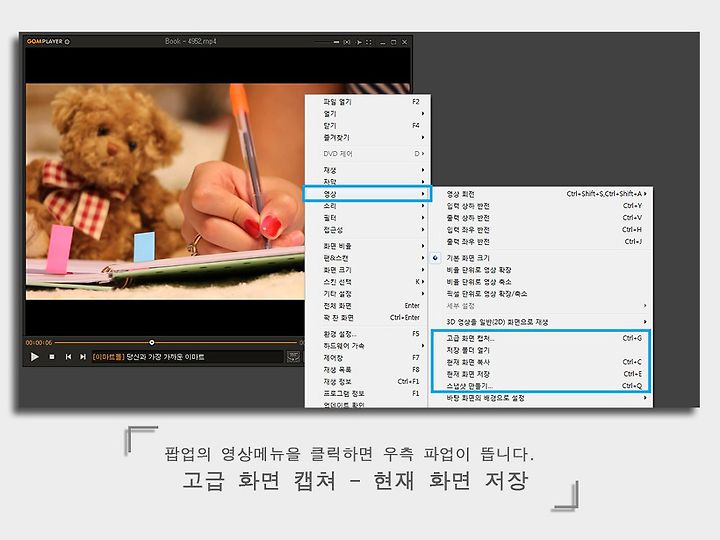Toggle 출력 상하 반전 (Ctrl+V)
720x540 pixels.
click(540, 218)
